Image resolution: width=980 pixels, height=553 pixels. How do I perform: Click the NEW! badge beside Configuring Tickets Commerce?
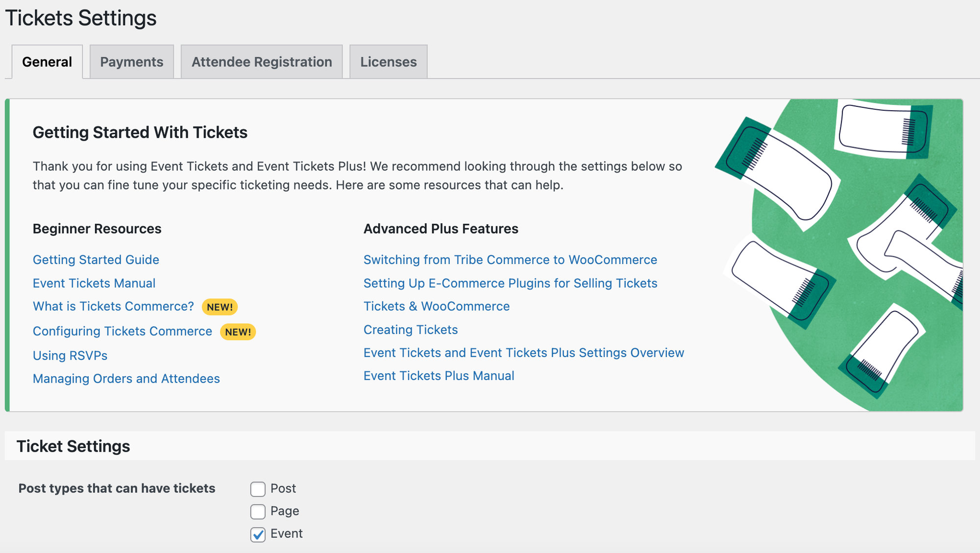[238, 332]
